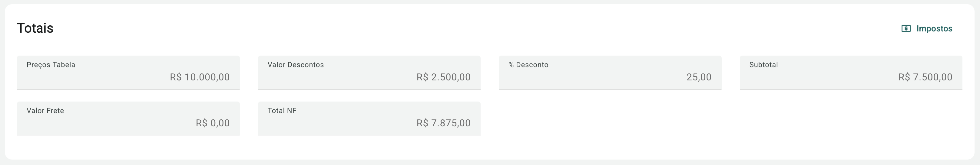Click the Preços Tabela label
980x165 pixels.
[51, 65]
